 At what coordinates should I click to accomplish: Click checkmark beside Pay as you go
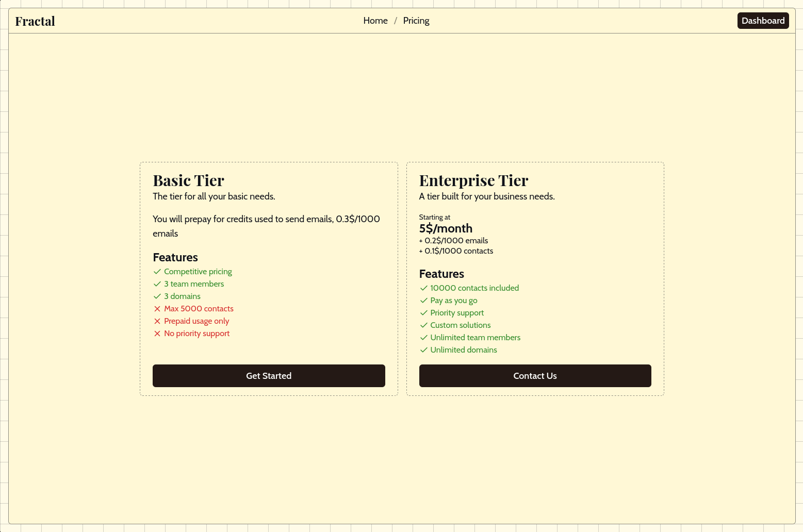424,301
